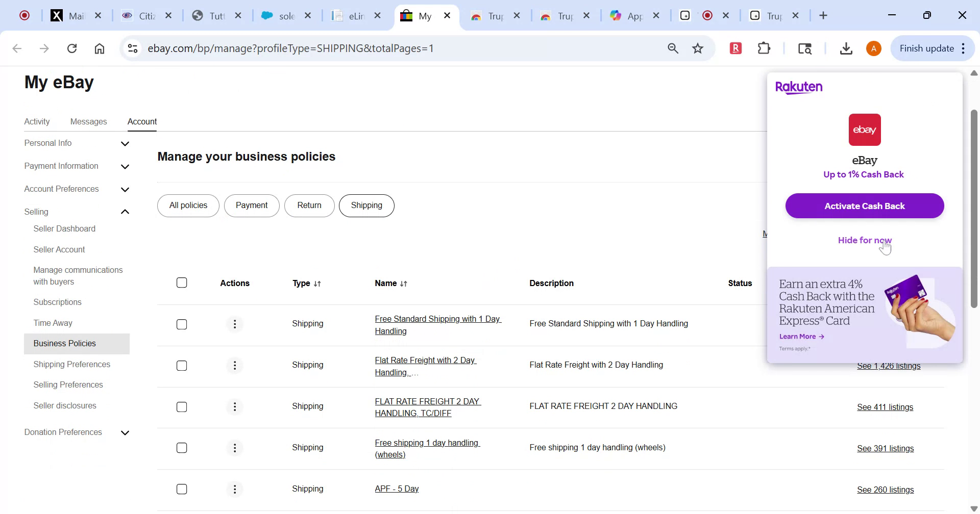The image size is (980, 514).
Task: Collapse the Selling section
Action: pyautogui.click(x=125, y=211)
